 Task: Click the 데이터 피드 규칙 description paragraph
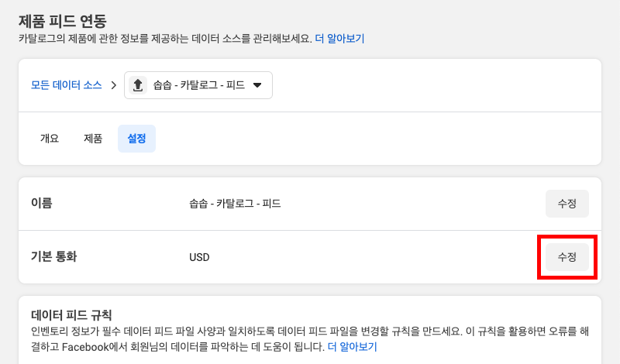point(302,331)
